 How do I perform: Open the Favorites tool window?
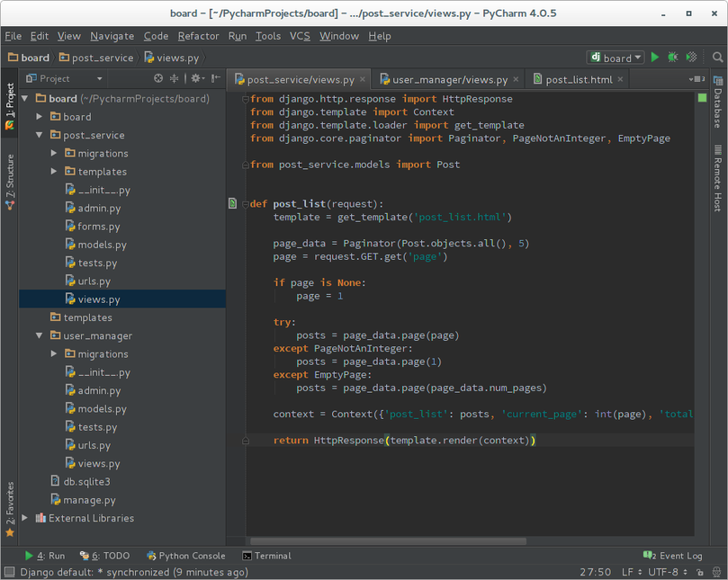pos(10,510)
